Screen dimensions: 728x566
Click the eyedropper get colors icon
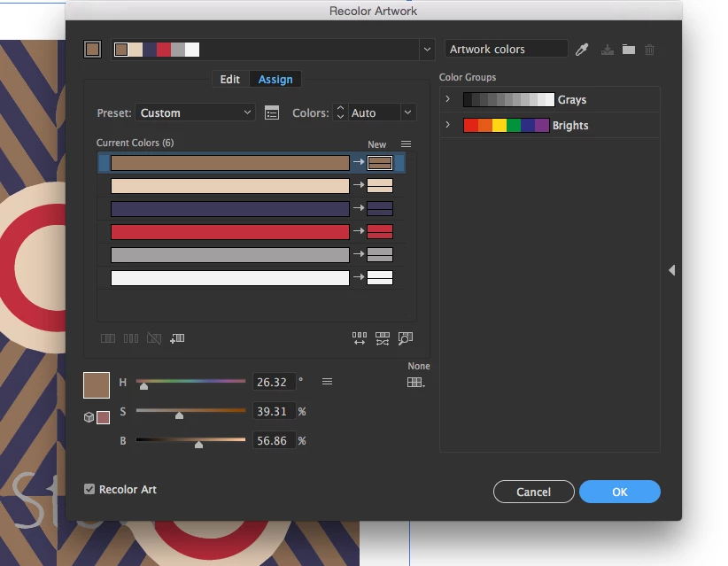coord(582,50)
